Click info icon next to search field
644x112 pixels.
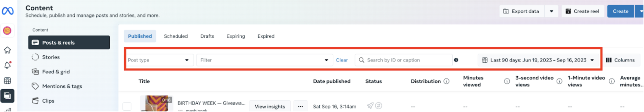point(456,60)
